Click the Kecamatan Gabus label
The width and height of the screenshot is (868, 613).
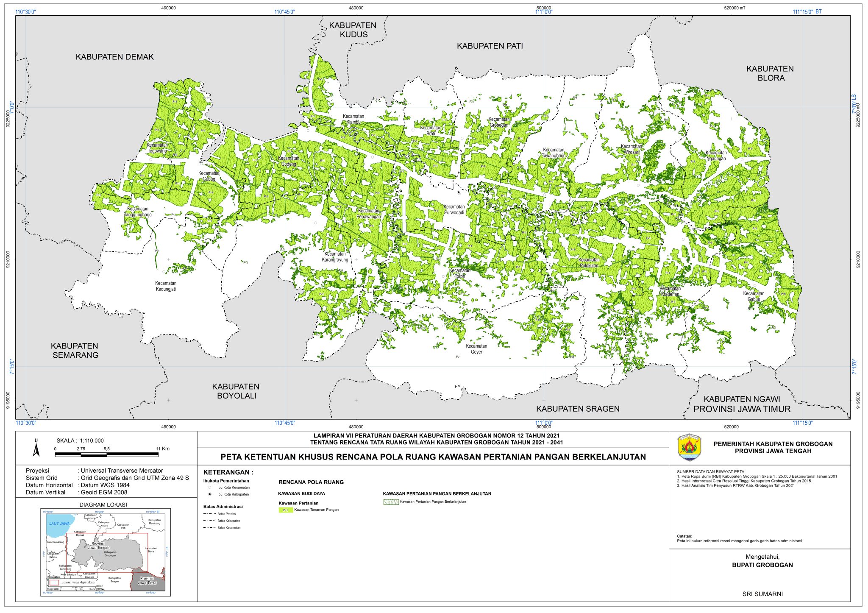pyautogui.click(x=754, y=296)
